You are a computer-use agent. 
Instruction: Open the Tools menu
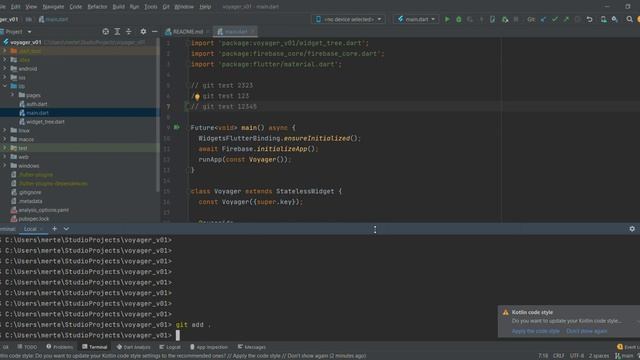click(151, 7)
